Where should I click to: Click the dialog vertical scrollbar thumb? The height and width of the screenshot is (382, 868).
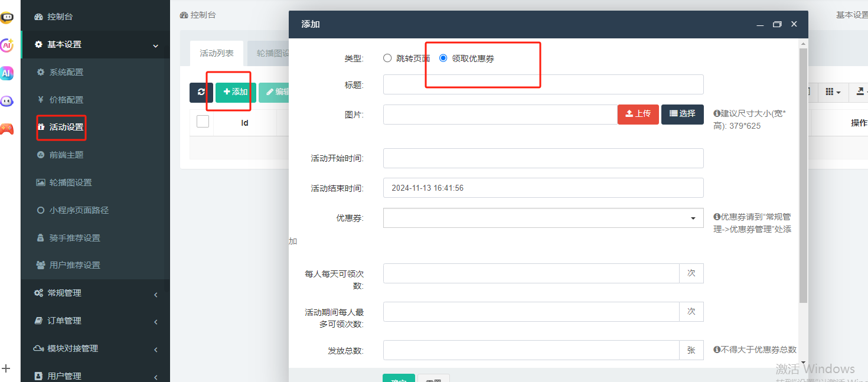click(803, 175)
